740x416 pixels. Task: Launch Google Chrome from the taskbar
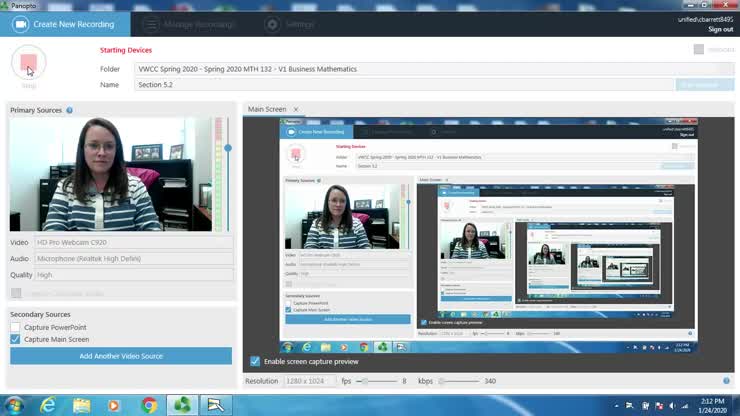(x=149, y=405)
